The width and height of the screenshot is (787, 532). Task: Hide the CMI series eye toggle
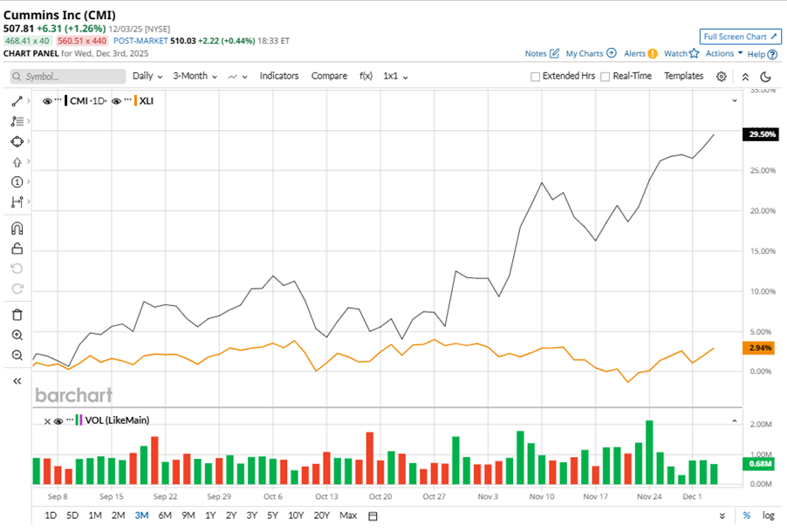(47, 101)
